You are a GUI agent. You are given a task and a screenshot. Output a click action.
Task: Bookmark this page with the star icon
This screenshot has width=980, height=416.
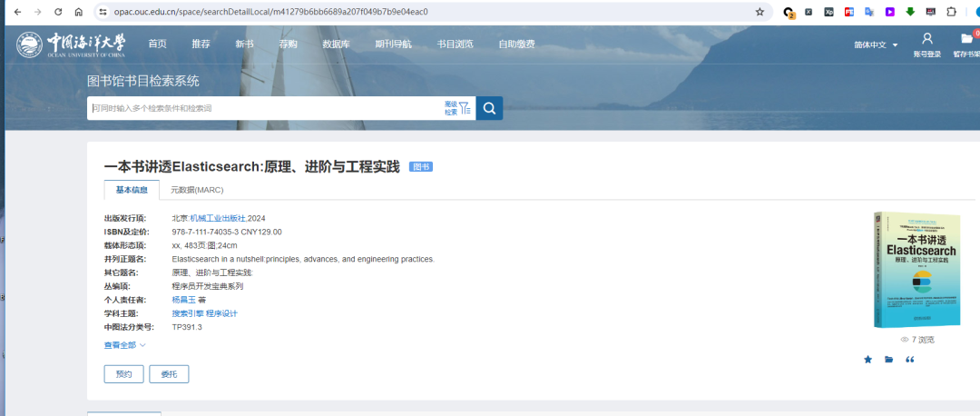click(x=760, y=12)
